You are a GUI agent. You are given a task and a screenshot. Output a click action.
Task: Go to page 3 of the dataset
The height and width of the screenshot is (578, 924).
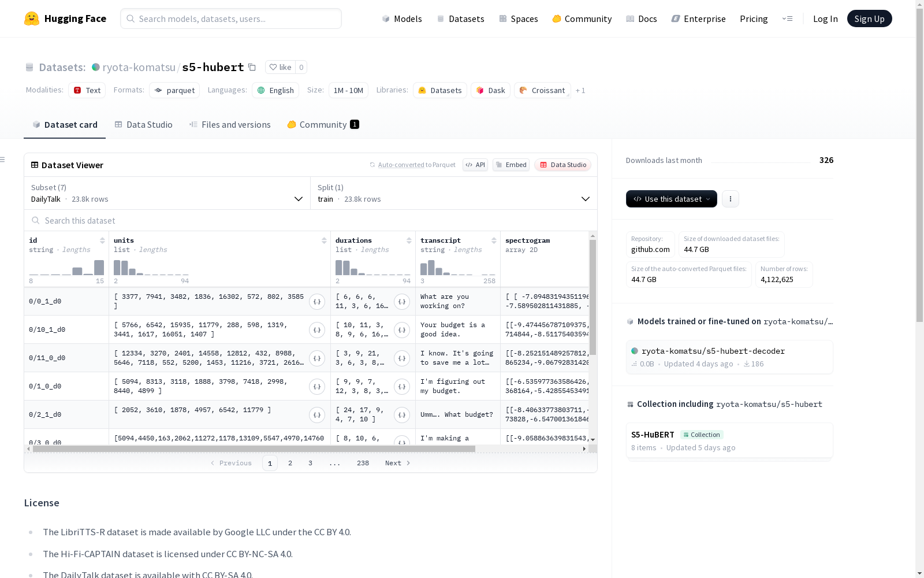pos(310,463)
